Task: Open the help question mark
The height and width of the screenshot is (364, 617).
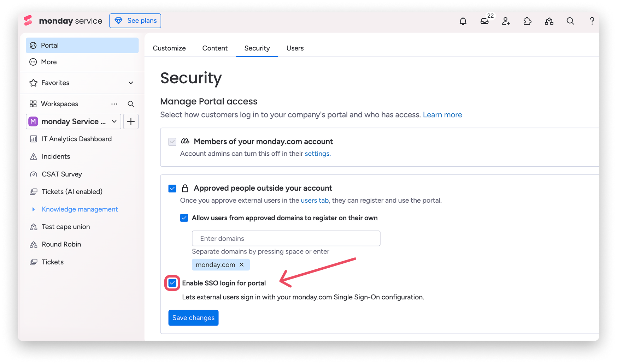Action: 592,21
